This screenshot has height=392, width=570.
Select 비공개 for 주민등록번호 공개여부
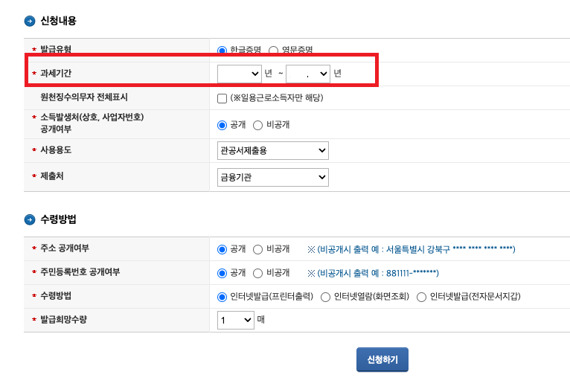point(257,273)
